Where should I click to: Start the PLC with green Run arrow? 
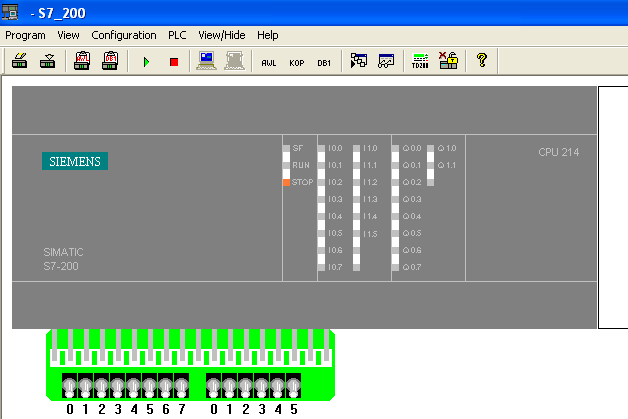[146, 62]
